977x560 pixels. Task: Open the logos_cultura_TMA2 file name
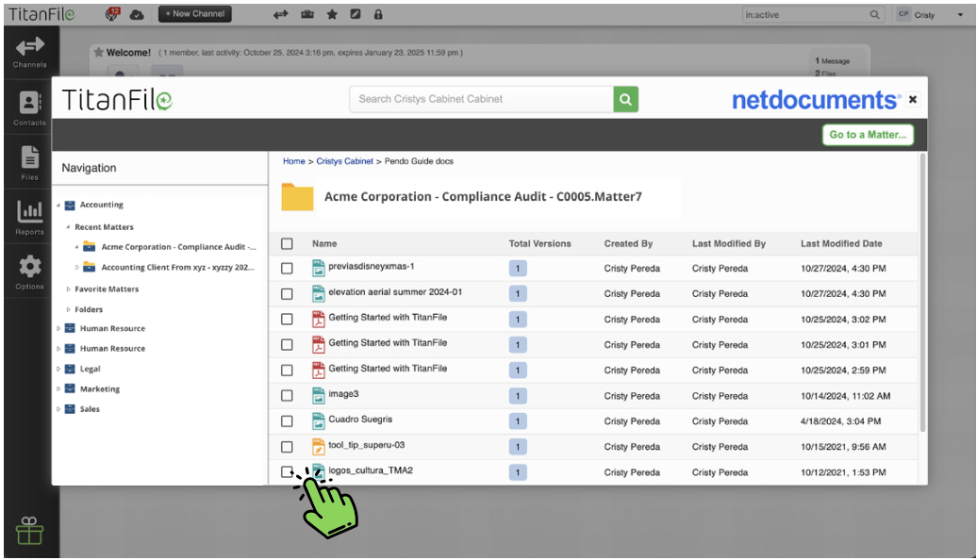[x=371, y=470]
